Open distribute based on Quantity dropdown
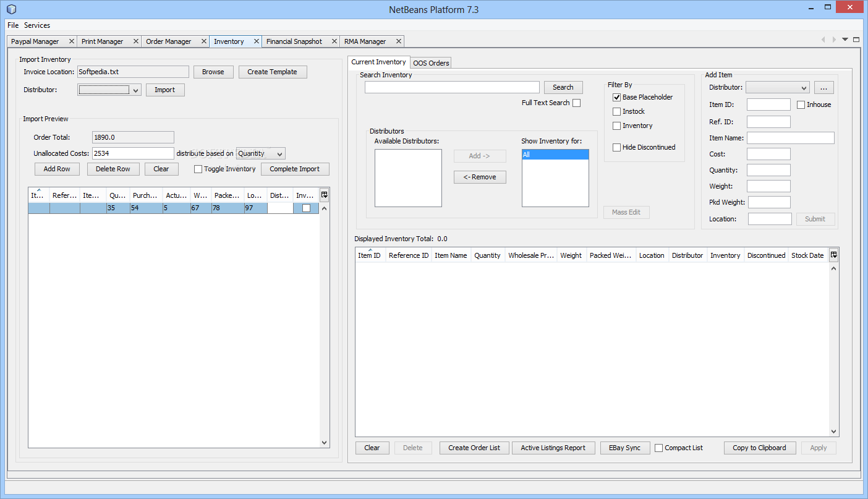Screen dimensions: 868x499 261,153
